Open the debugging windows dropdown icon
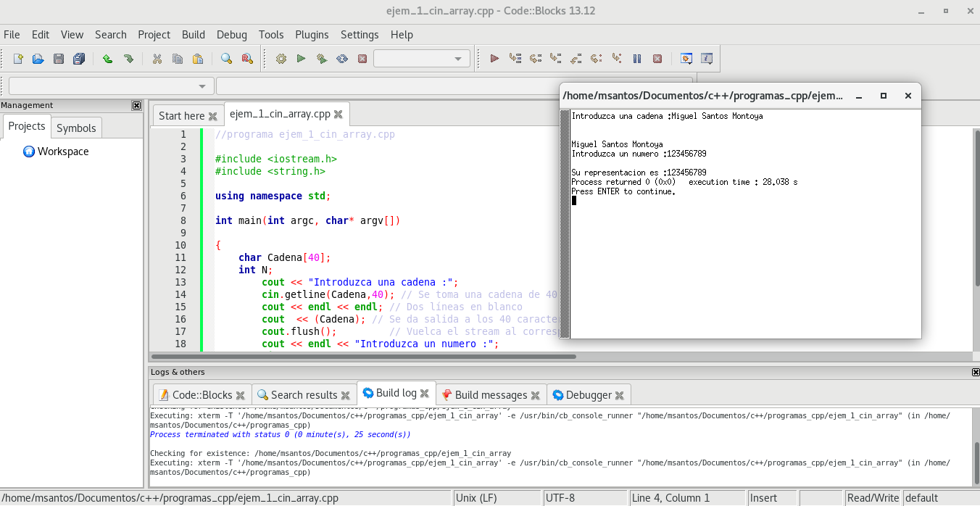Image resolution: width=980 pixels, height=506 pixels. click(x=686, y=59)
